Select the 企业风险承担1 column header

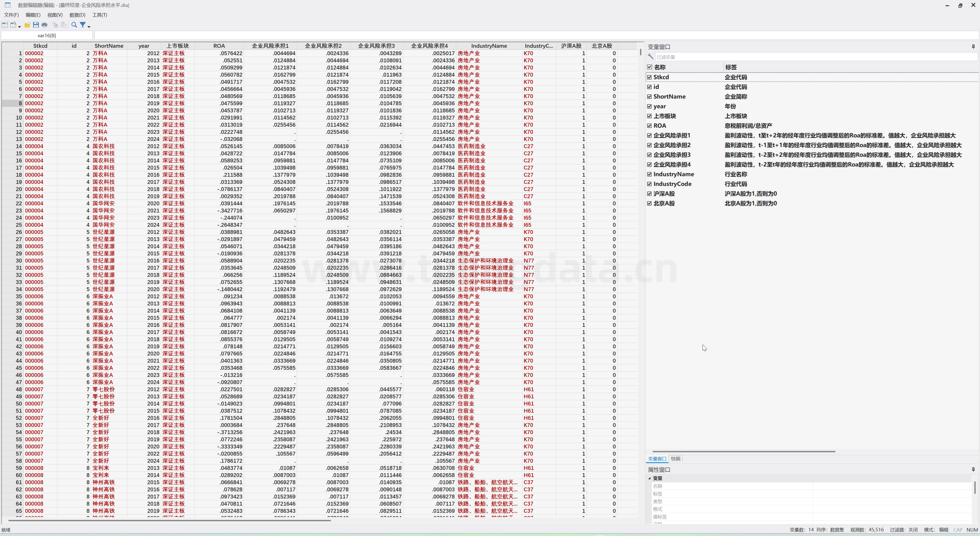point(270,46)
